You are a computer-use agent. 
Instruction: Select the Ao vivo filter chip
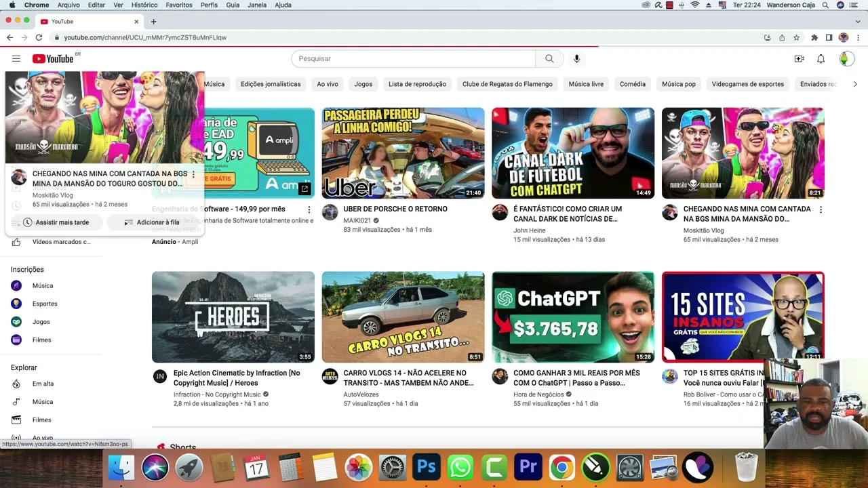coord(327,84)
